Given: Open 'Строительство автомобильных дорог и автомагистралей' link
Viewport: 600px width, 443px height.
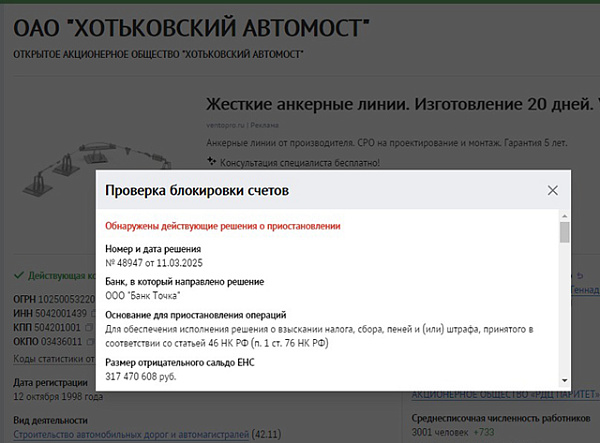Looking at the screenshot, I should coord(131,435).
